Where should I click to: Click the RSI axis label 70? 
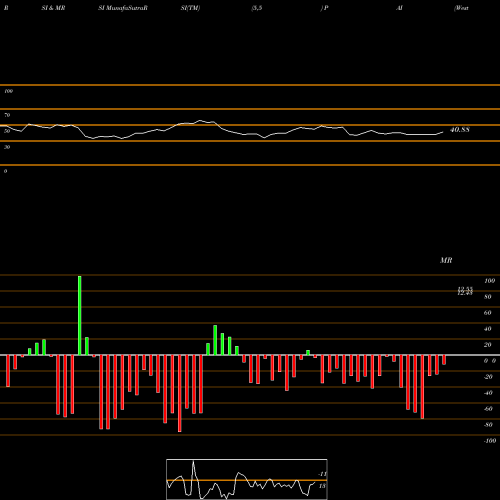7,115
